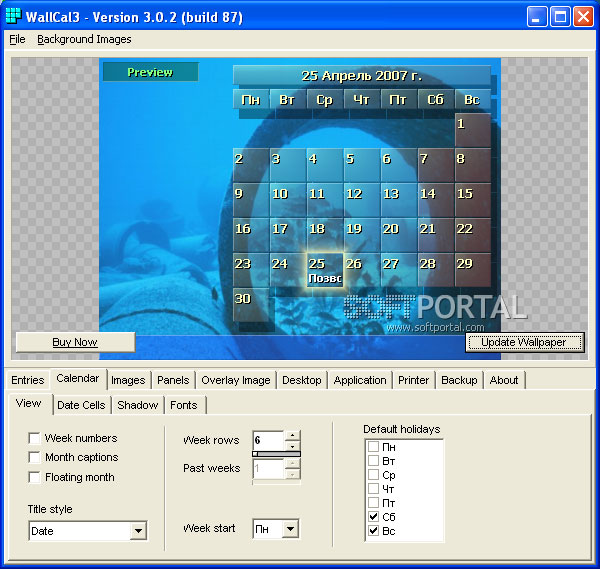Click the Past weeks value field
This screenshot has height=569, width=600.
(x=269, y=468)
